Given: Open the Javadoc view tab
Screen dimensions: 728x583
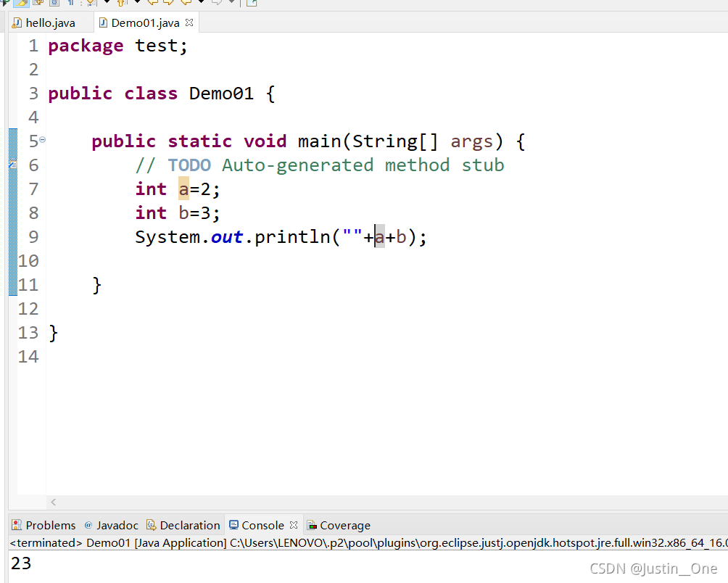Looking at the screenshot, I should (x=117, y=525).
